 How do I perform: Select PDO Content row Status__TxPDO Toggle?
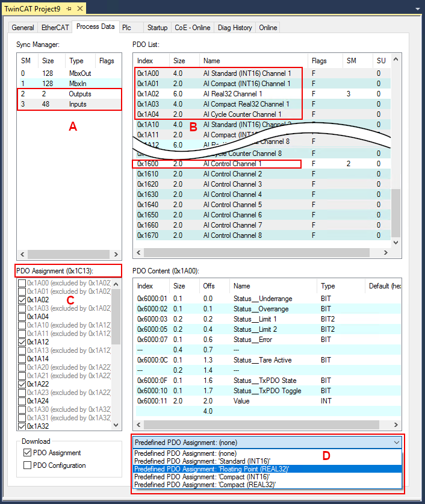(x=268, y=391)
